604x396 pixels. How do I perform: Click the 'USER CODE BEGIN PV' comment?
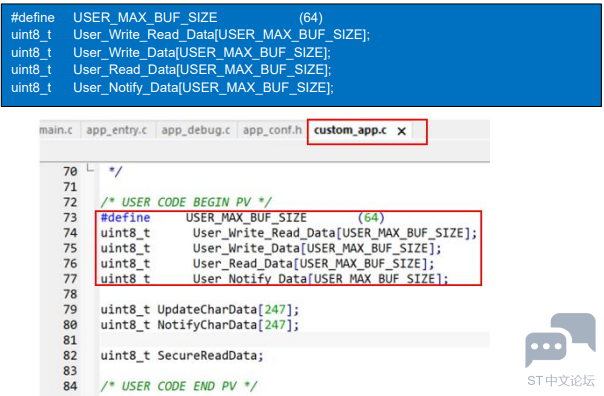click(x=186, y=202)
